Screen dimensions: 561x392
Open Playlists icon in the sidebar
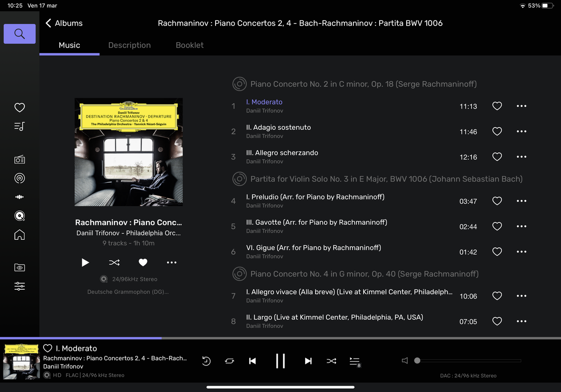20,126
